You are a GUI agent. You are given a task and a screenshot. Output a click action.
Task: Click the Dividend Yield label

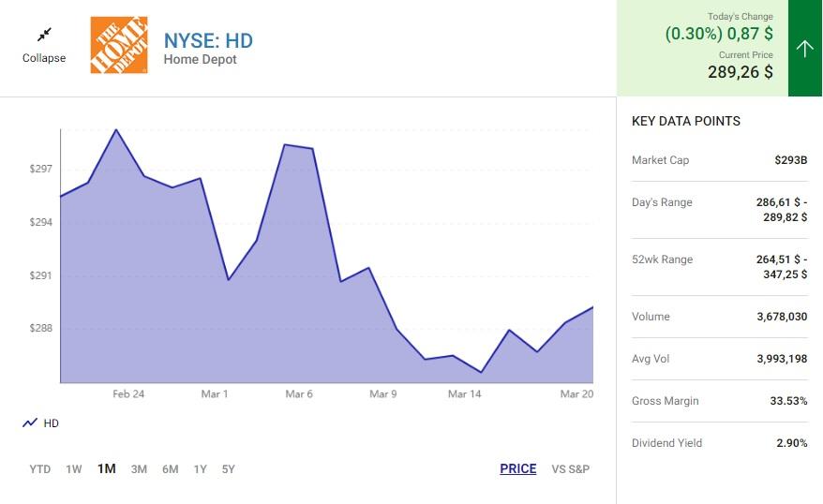click(x=666, y=443)
